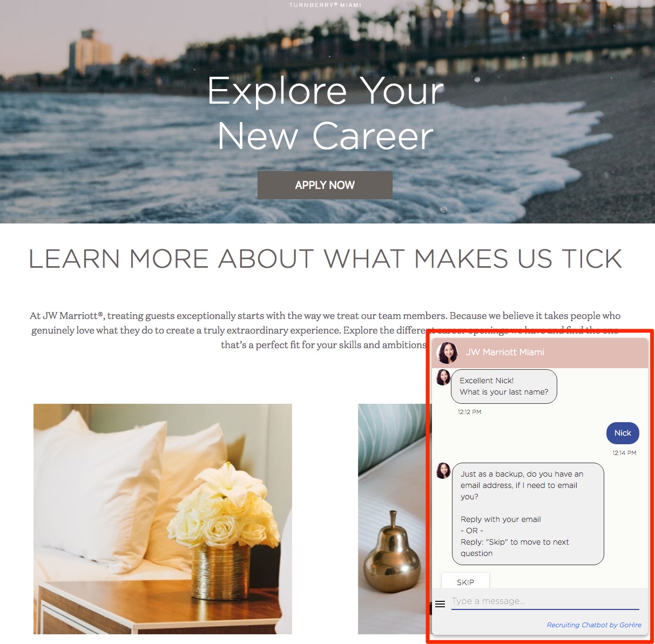
Task: Click the 12:12 PM timestamp
Action: point(469,412)
